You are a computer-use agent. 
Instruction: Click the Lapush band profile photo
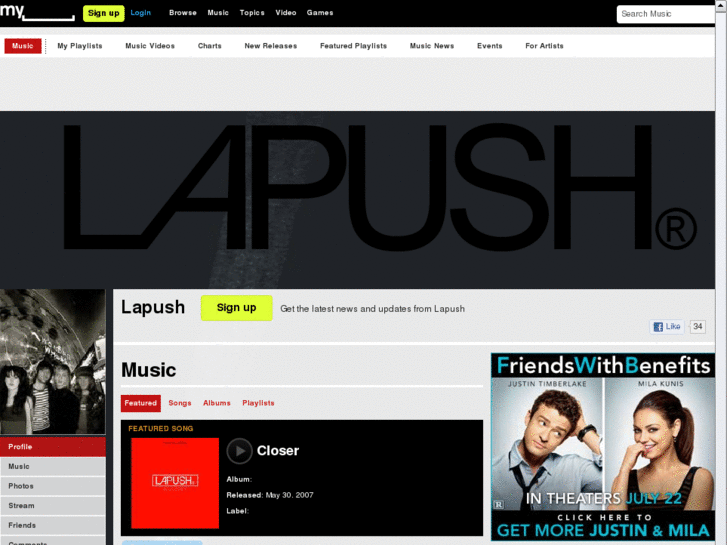[53, 362]
